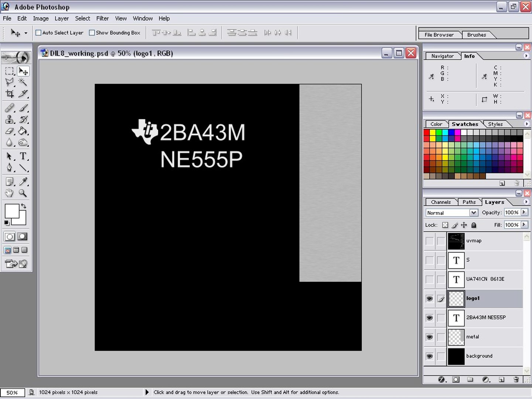532x399 pixels.
Task: Activate the Paint Bucket tool
Action: click(23, 131)
